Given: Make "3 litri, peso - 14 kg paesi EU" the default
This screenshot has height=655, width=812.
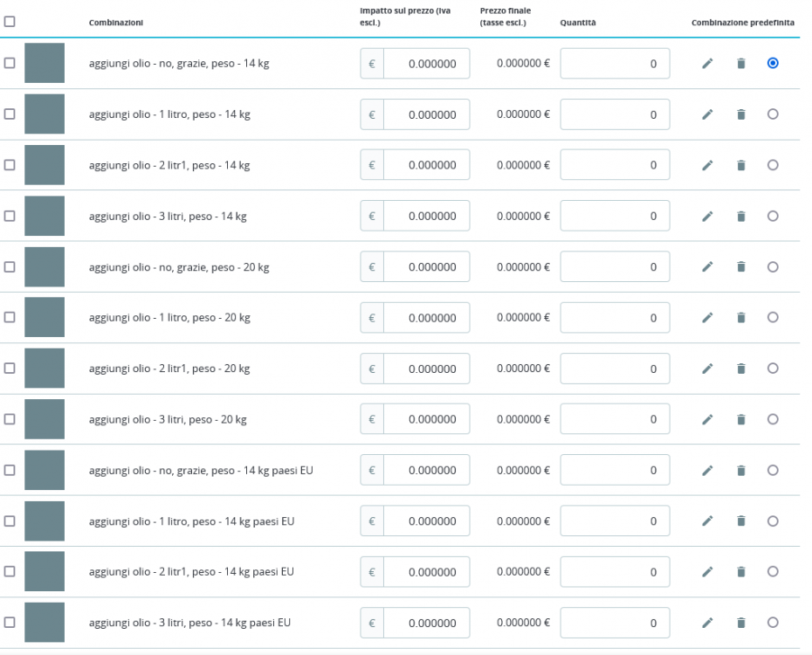Looking at the screenshot, I should (773, 623).
